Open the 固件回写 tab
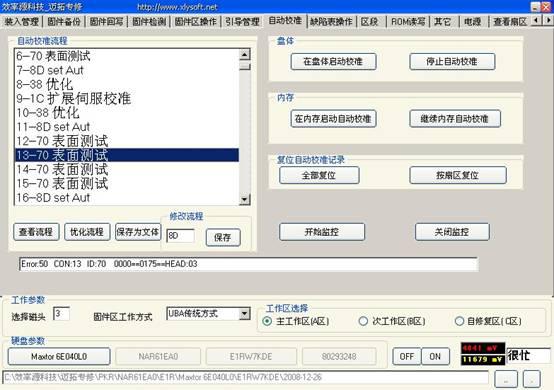This screenshot has height=390, width=554. [x=106, y=22]
